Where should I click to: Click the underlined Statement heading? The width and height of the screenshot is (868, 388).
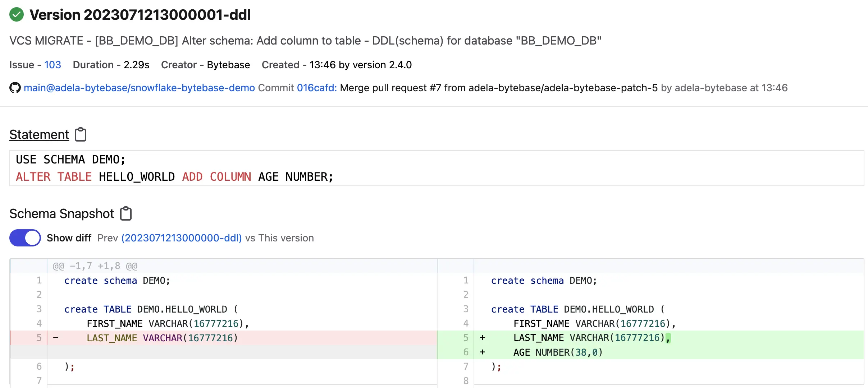click(x=39, y=135)
